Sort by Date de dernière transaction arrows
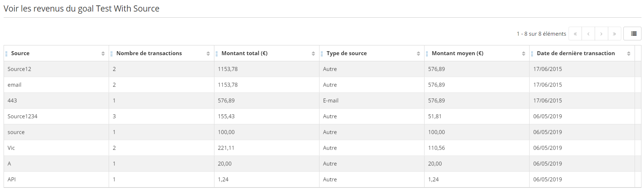644x190 pixels. [x=628, y=54]
